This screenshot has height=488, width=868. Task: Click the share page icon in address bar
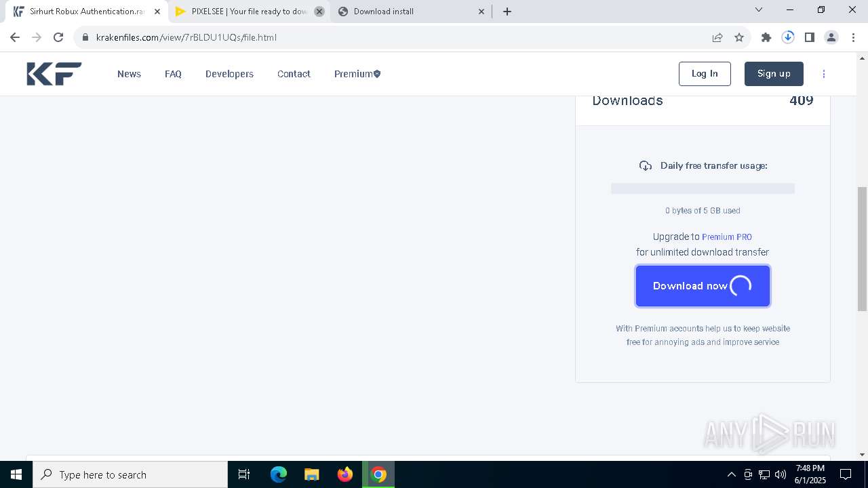[x=717, y=37]
